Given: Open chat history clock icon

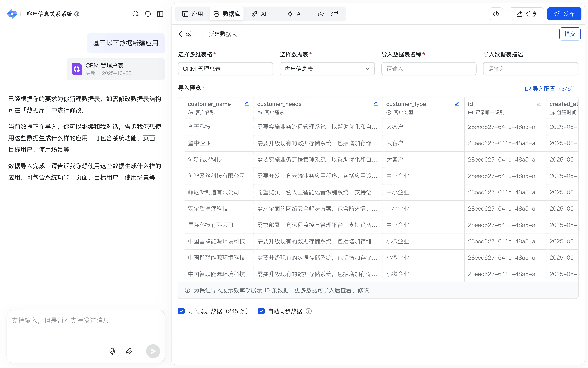Looking at the screenshot, I should click(x=148, y=14).
